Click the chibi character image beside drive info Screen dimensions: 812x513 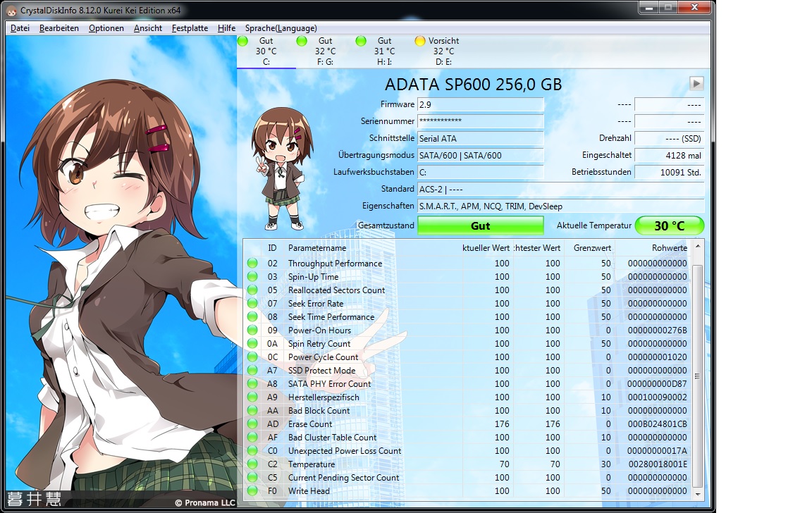(x=281, y=168)
